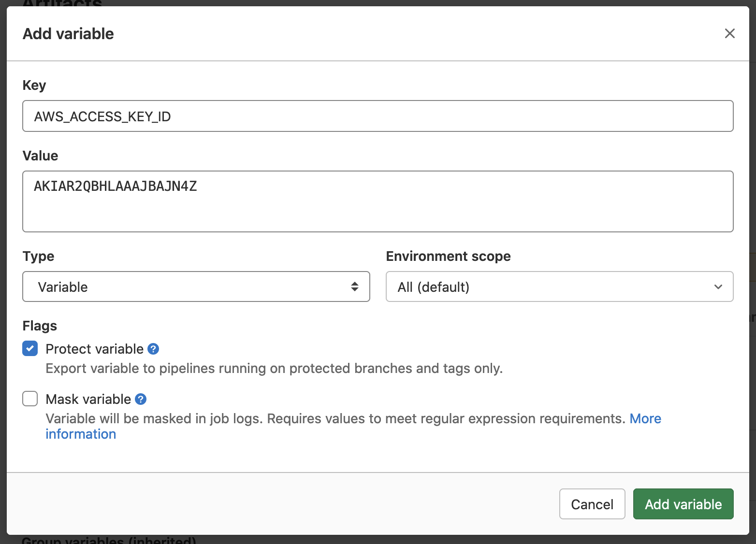Click the X to dismiss the dialog
This screenshot has height=544, width=756.
click(x=729, y=33)
